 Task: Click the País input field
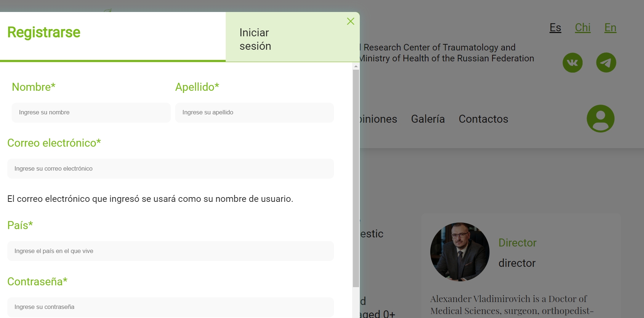click(170, 251)
